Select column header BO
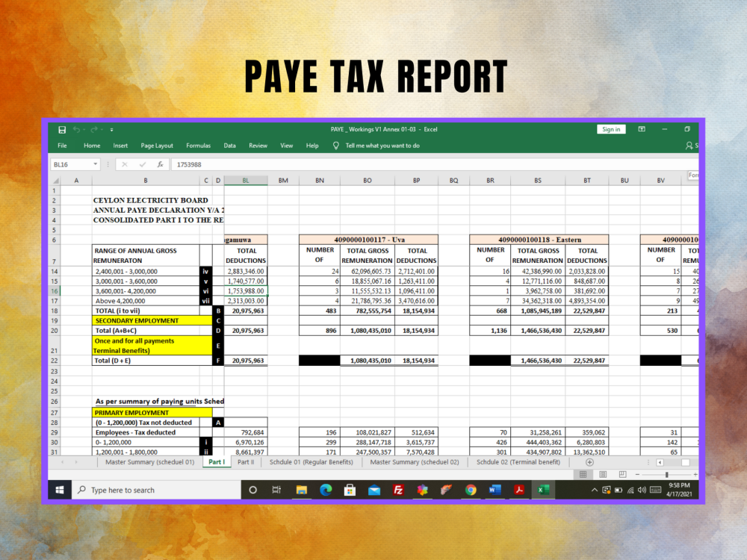747x560 pixels. [368, 181]
